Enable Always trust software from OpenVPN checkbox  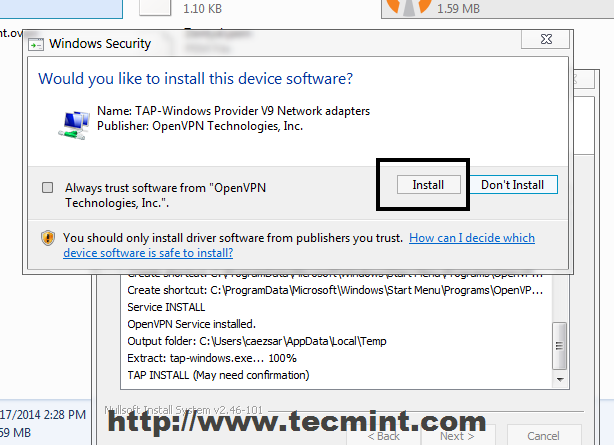pyautogui.click(x=47, y=188)
